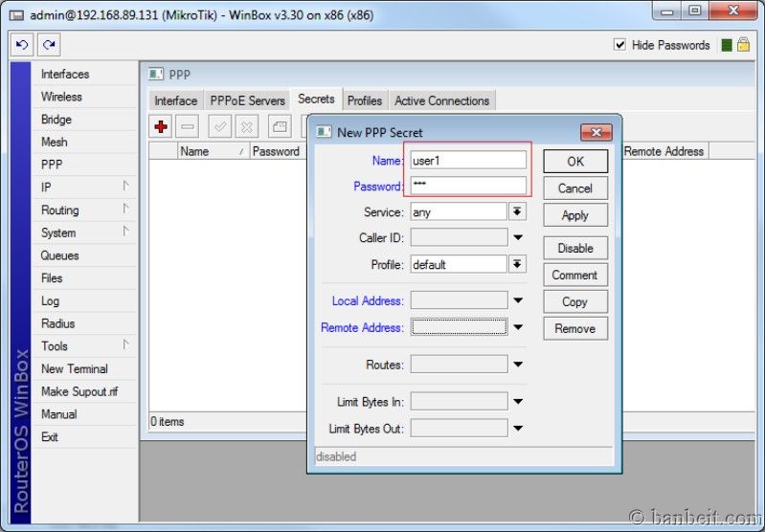Screen dimensions: 765x532
Task: Open the Profile dropdown list
Action: pyautogui.click(x=517, y=264)
